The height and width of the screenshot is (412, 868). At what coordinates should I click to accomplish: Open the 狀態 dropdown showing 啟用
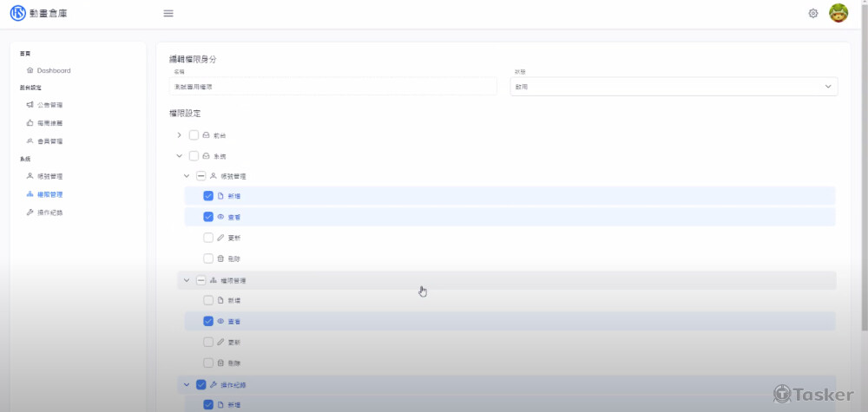pos(674,87)
